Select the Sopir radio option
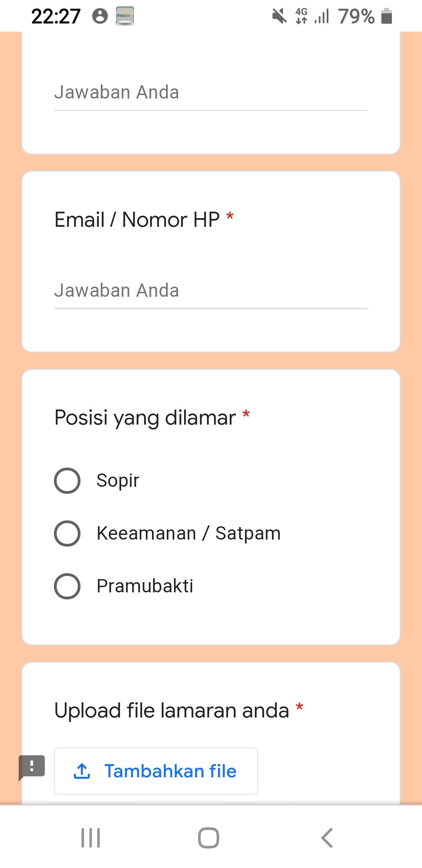 pyautogui.click(x=67, y=481)
